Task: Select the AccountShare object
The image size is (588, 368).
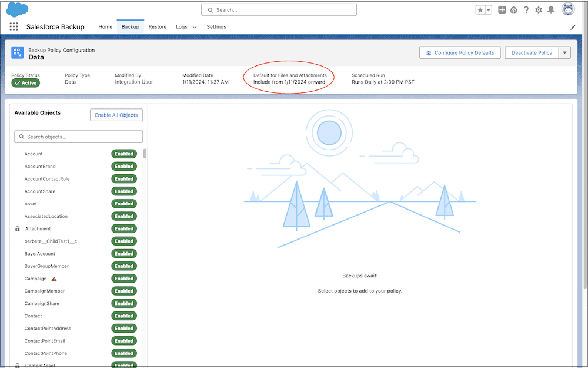Action: 40,191
